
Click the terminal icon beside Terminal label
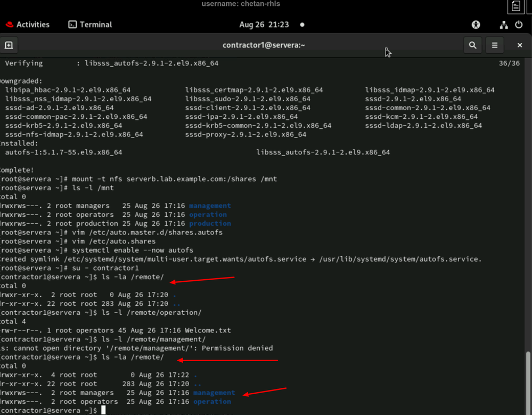pyautogui.click(x=72, y=25)
